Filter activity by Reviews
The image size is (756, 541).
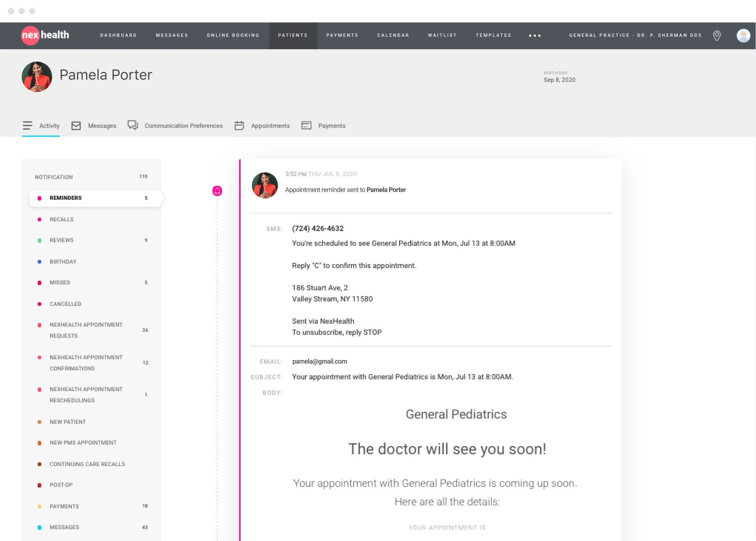[x=62, y=240]
